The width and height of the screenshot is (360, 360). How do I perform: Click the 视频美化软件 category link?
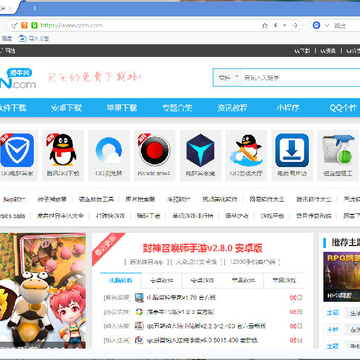[220, 199]
